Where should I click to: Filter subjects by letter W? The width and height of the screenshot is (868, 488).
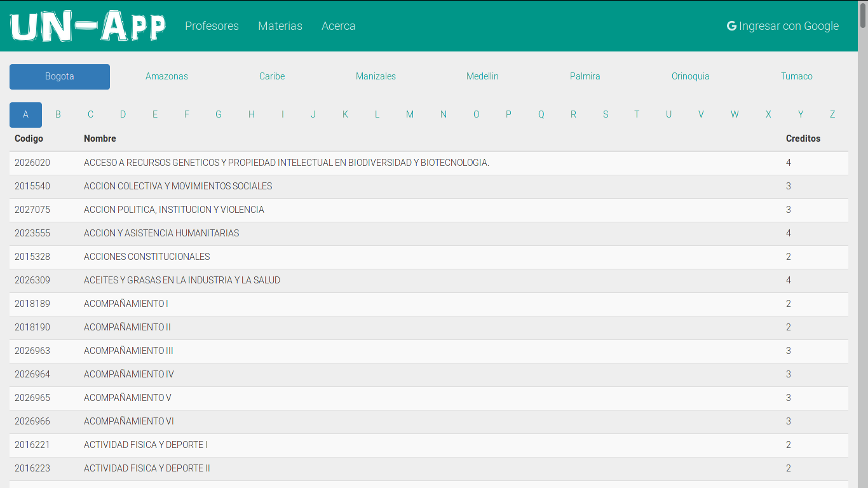pyautogui.click(x=735, y=114)
